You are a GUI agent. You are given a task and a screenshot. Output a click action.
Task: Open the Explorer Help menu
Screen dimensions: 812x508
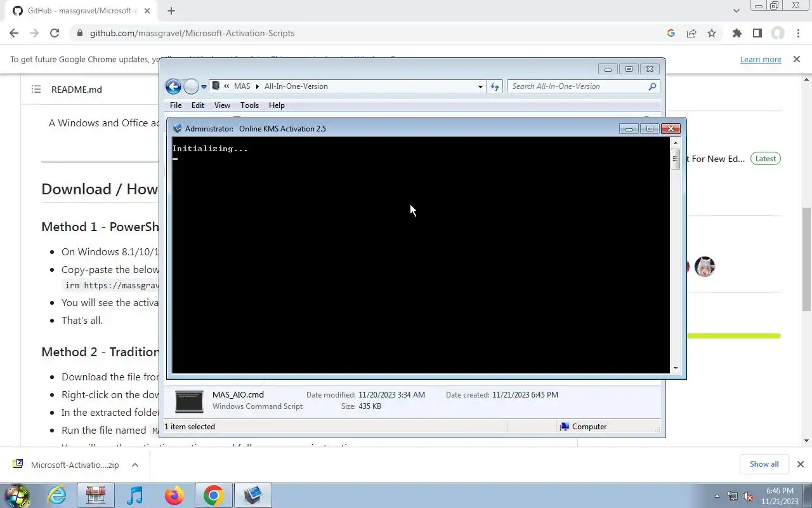click(277, 105)
